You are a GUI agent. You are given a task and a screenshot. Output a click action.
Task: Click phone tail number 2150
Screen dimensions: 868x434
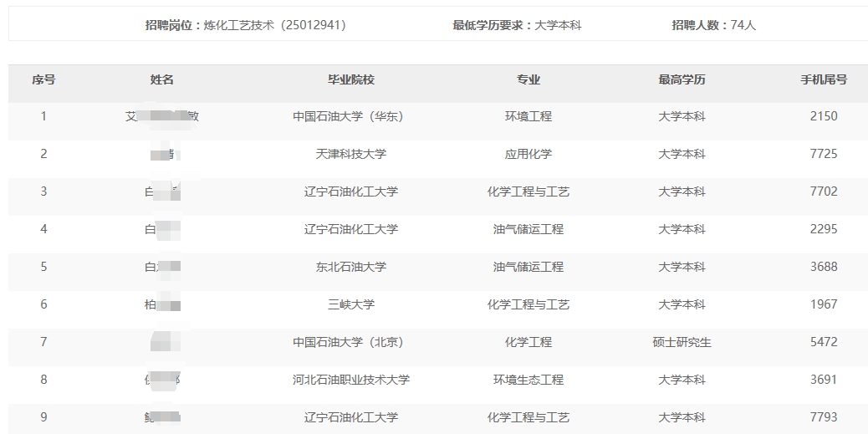824,116
